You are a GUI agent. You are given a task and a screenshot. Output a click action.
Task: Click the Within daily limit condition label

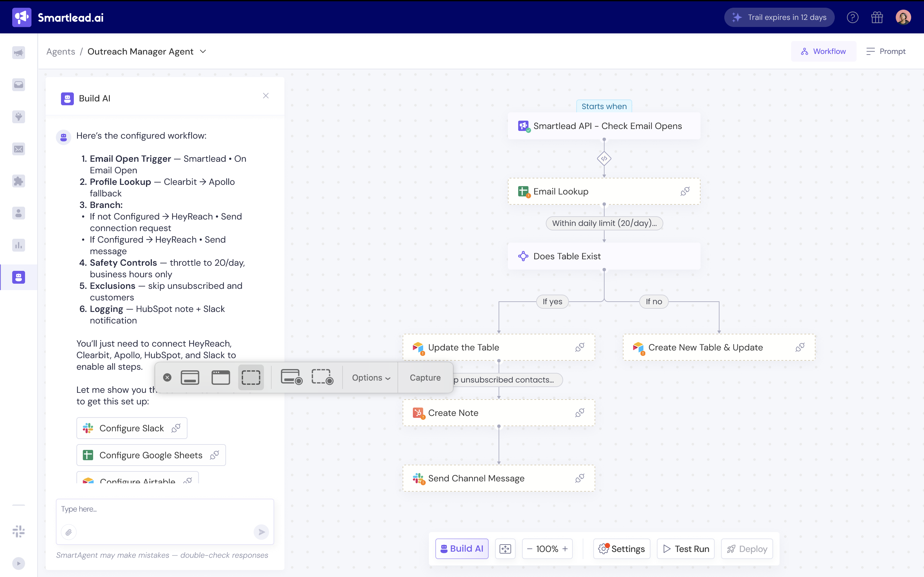pos(604,223)
